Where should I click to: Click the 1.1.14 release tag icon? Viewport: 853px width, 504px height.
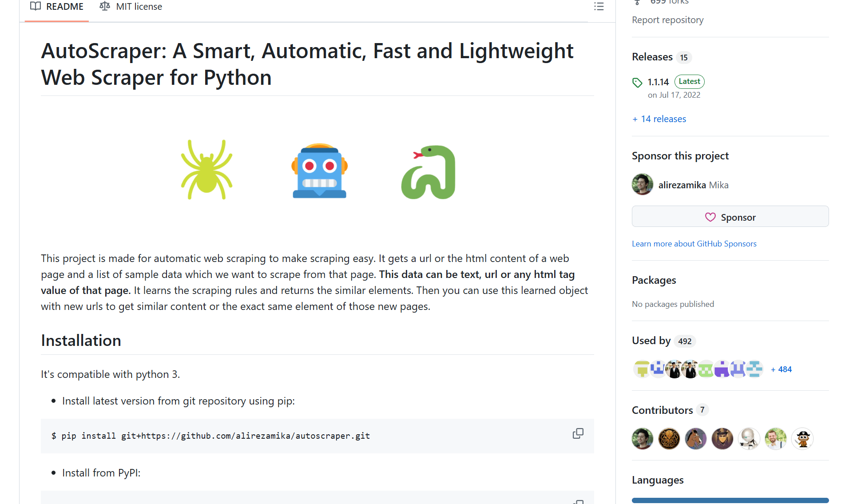coord(637,83)
